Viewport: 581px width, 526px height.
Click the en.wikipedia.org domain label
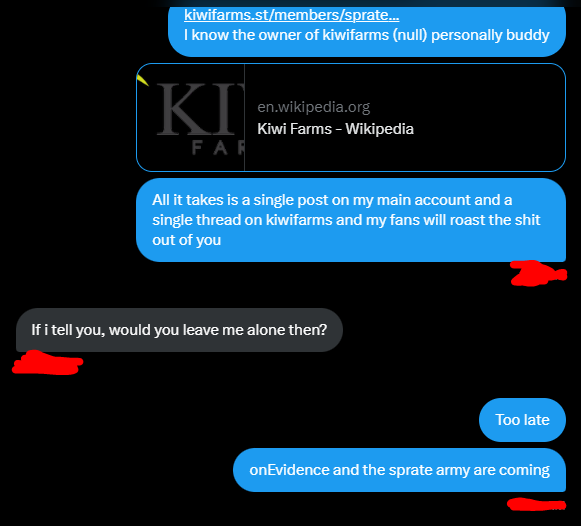pos(313,107)
